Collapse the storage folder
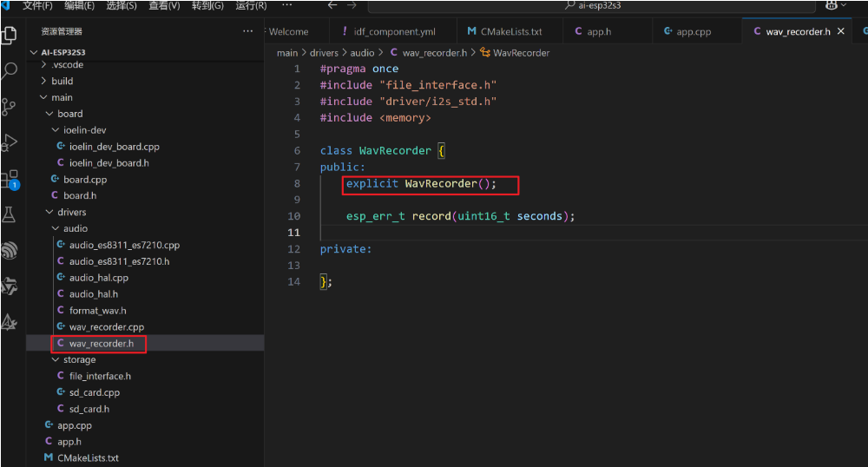 coord(145,359)
